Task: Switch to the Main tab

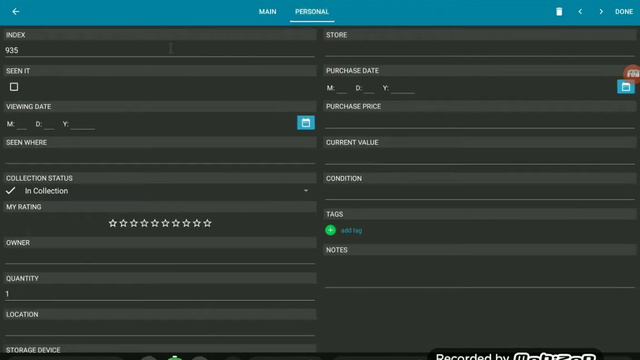Action: [267, 11]
